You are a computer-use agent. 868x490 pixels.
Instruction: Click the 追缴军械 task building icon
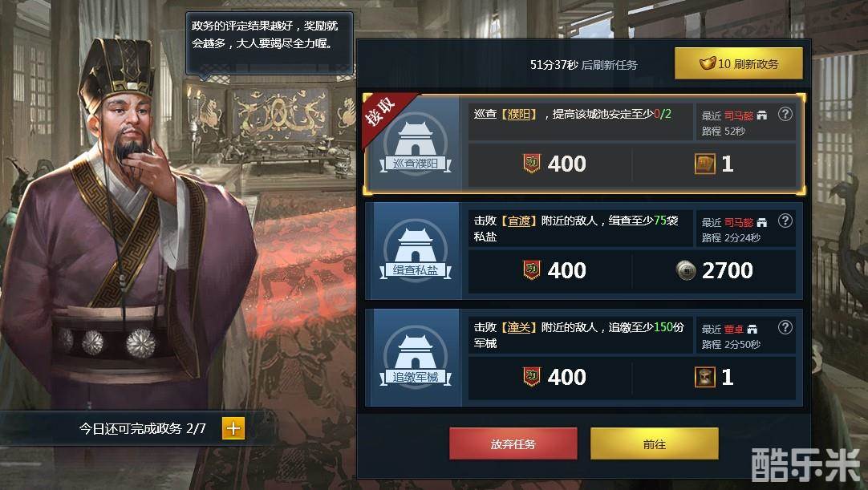click(x=416, y=358)
